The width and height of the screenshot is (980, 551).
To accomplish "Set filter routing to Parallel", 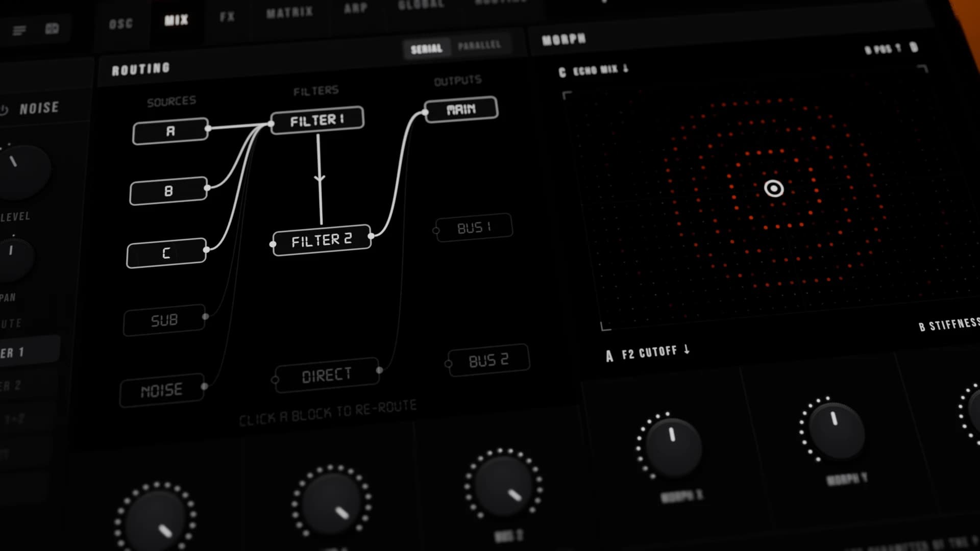I will pyautogui.click(x=479, y=45).
